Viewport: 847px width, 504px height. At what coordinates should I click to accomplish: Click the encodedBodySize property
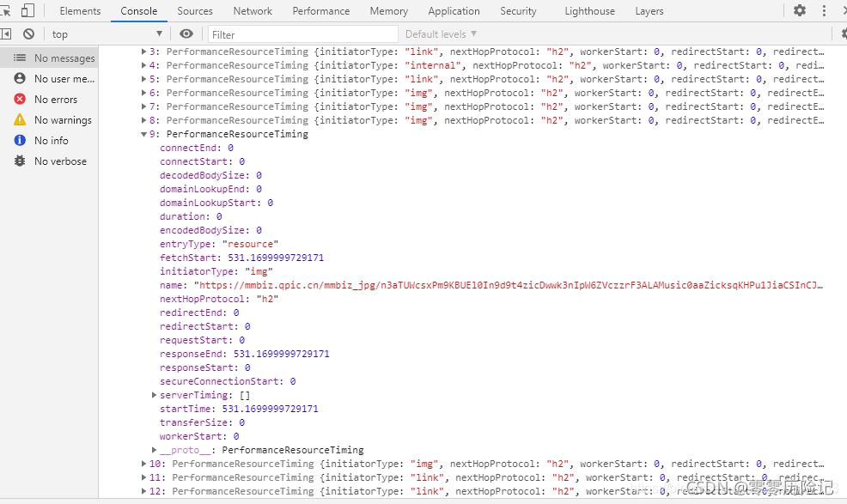[202, 230]
